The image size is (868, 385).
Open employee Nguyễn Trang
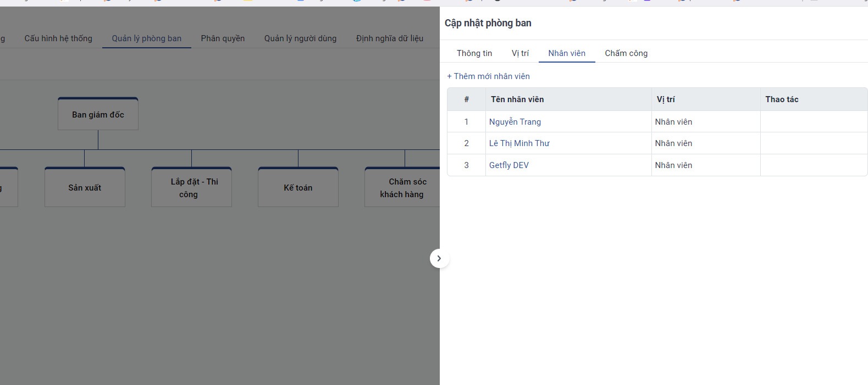[x=515, y=122]
